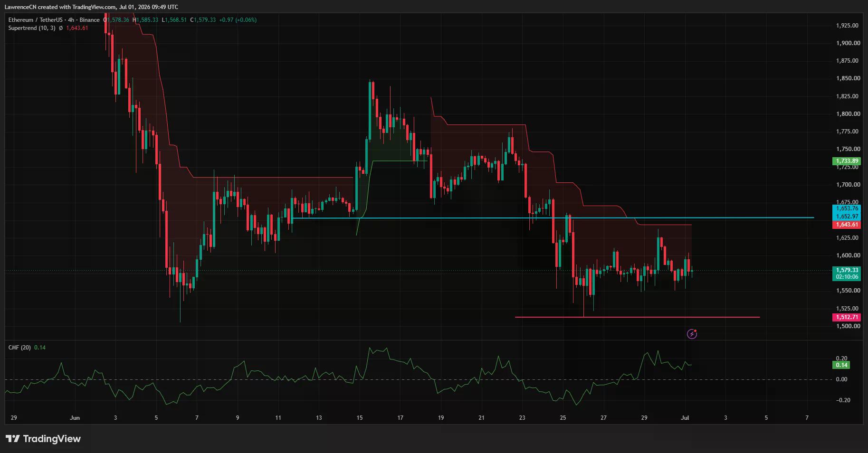Click the 1,850.00 price axis label
The image size is (868, 453).
(848, 78)
